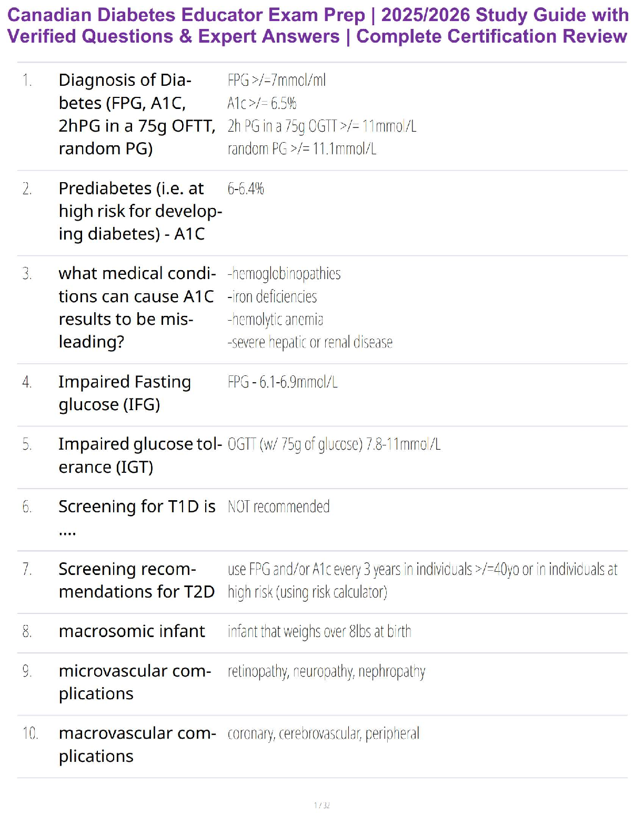Click the OGTT 7.8-11mmol/L answer
The height and width of the screenshot is (834, 644).
click(334, 444)
